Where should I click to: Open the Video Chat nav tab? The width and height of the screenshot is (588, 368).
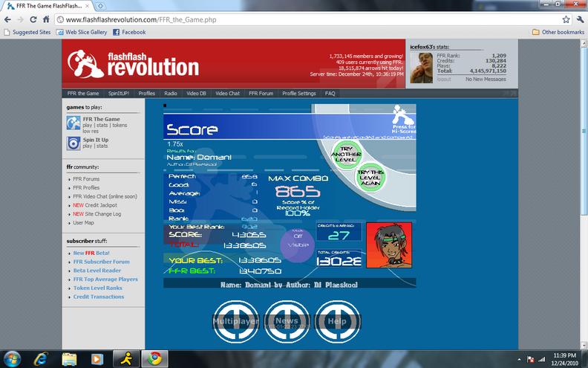(227, 94)
